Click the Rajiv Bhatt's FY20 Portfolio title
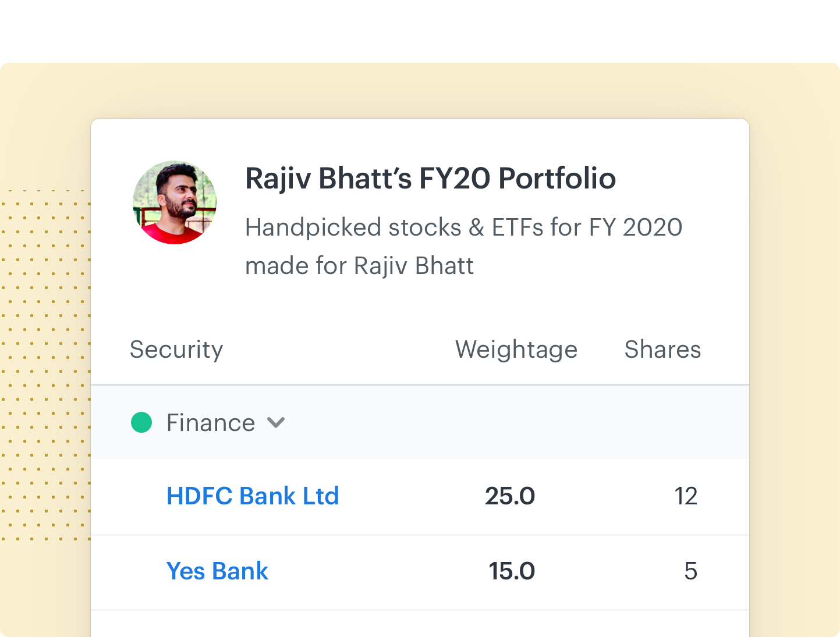Image resolution: width=840 pixels, height=637 pixels. click(x=430, y=178)
